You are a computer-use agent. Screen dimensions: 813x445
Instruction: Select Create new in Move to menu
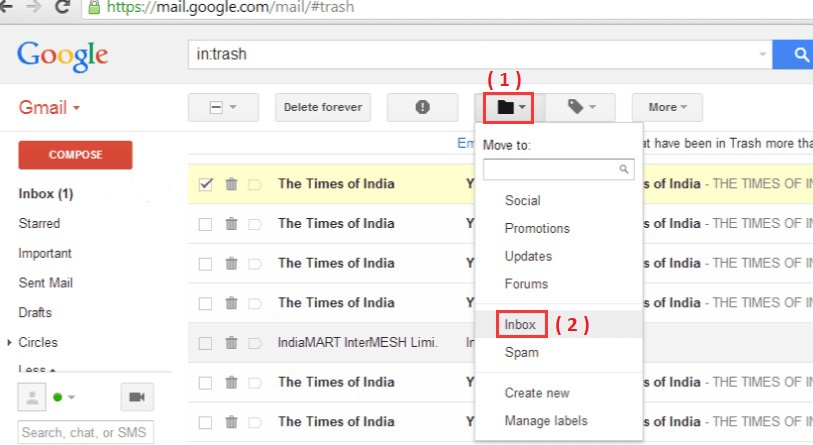(x=537, y=393)
